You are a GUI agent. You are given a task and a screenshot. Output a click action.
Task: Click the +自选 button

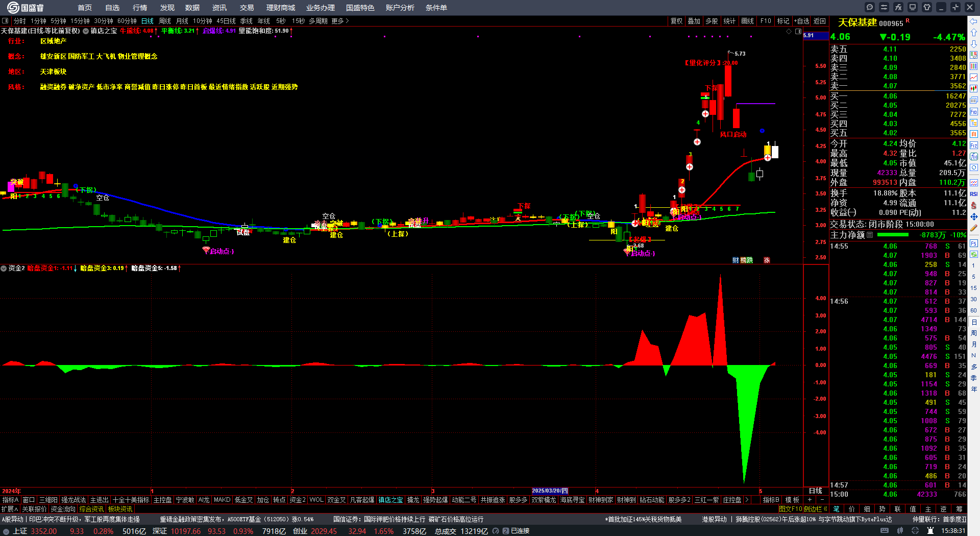[802, 21]
